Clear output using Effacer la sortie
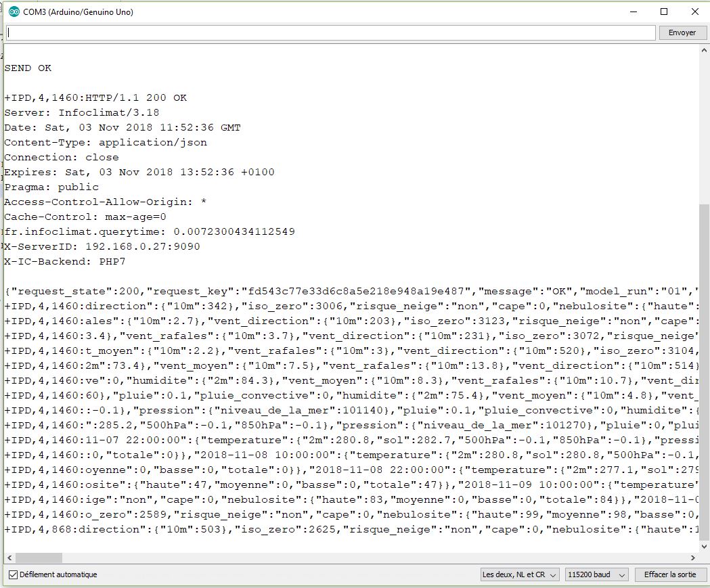This screenshot has height=588, width=710. click(x=671, y=574)
